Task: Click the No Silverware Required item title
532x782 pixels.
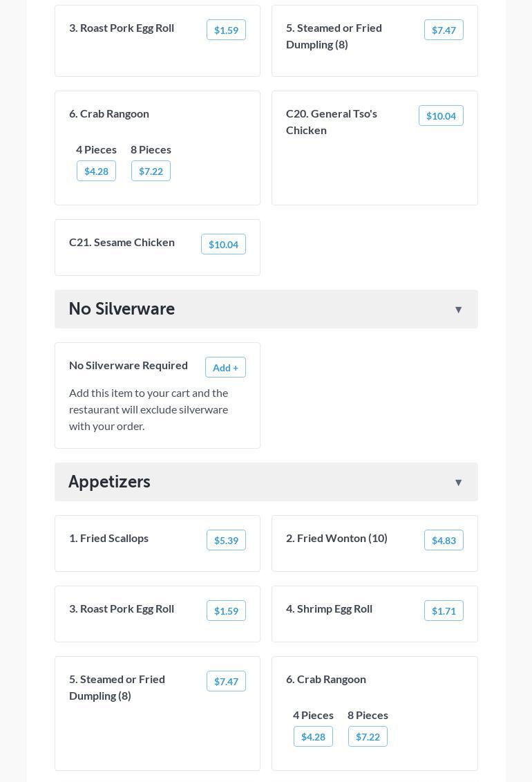Action: tap(129, 365)
